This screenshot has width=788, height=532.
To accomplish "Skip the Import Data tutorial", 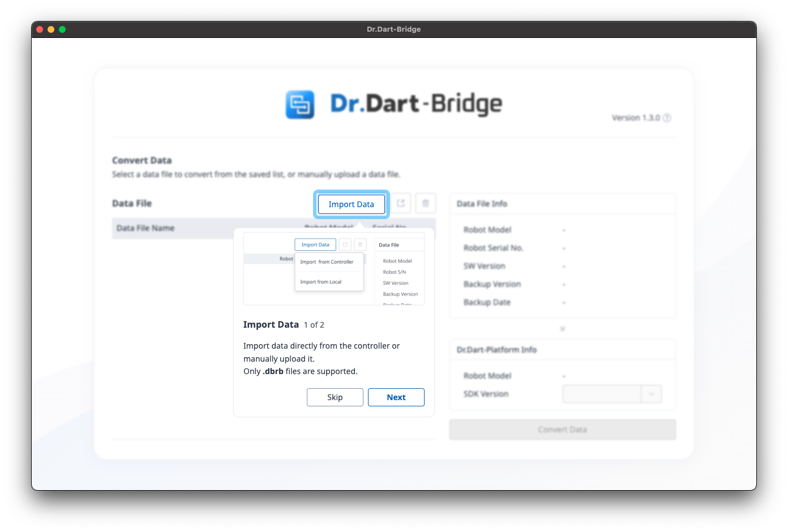I will [x=335, y=397].
